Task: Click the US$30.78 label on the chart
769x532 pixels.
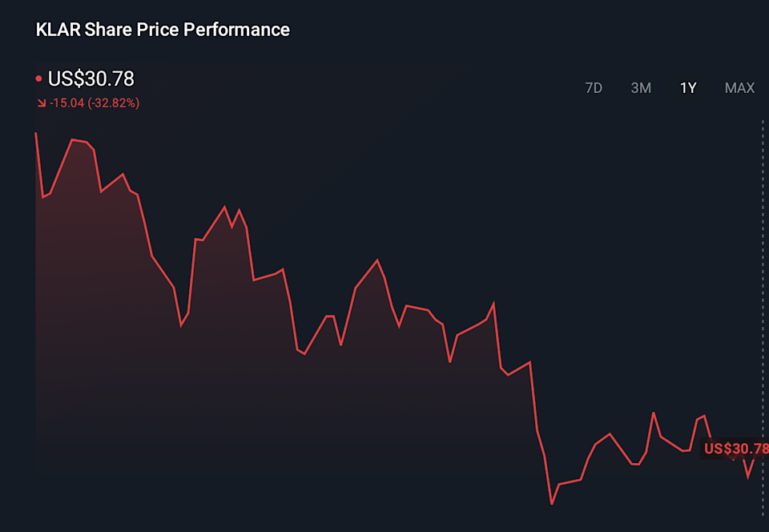Action: (x=735, y=449)
